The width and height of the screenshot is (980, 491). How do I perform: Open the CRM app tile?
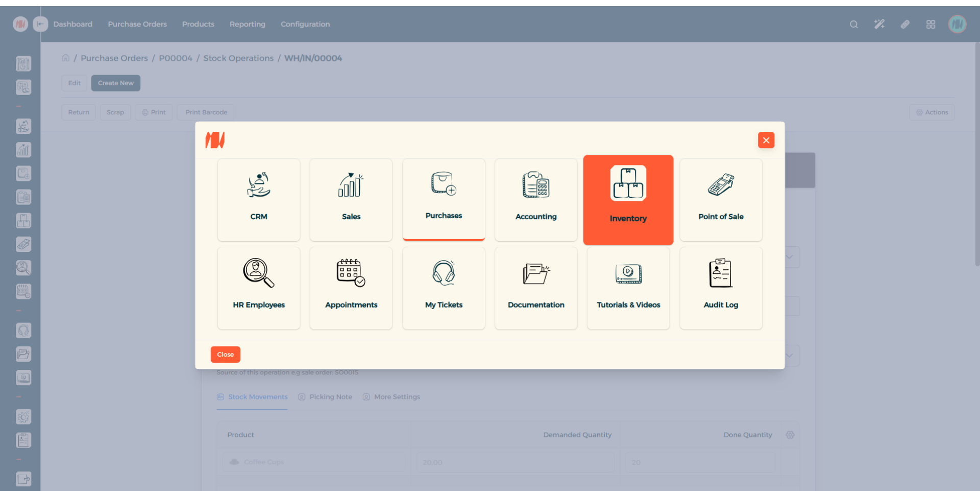pos(259,199)
